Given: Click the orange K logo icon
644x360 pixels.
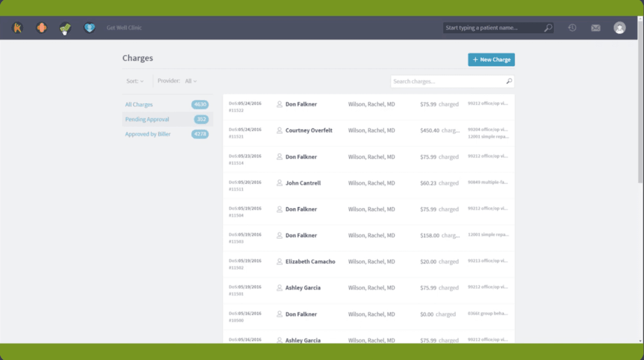Looking at the screenshot, I should pyautogui.click(x=17, y=27).
